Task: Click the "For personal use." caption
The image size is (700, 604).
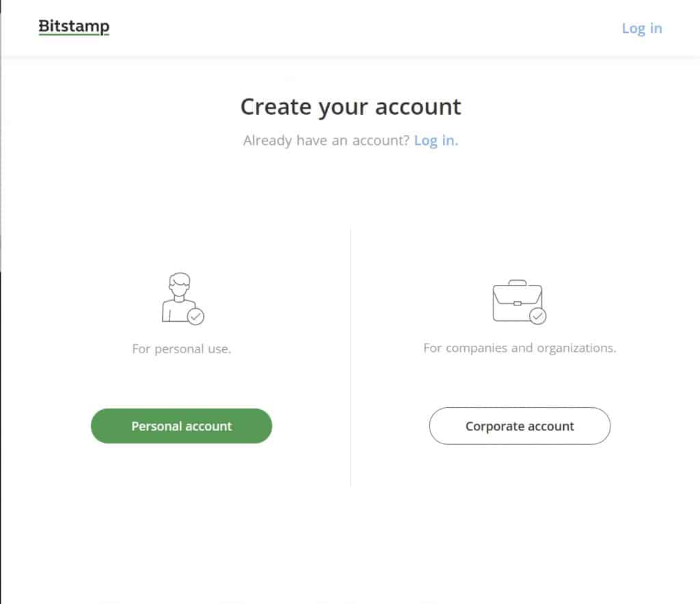Action: click(x=180, y=348)
